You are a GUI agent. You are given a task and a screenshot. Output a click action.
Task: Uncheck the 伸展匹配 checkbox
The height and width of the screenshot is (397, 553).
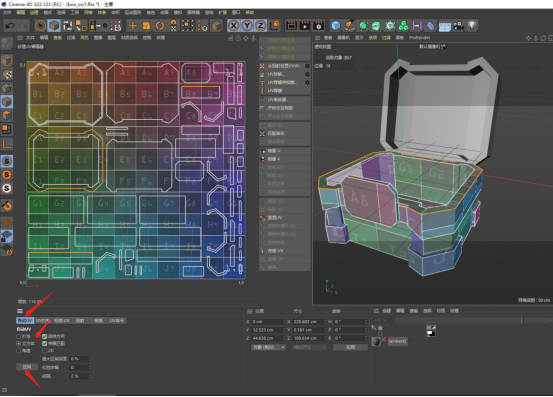click(44, 343)
